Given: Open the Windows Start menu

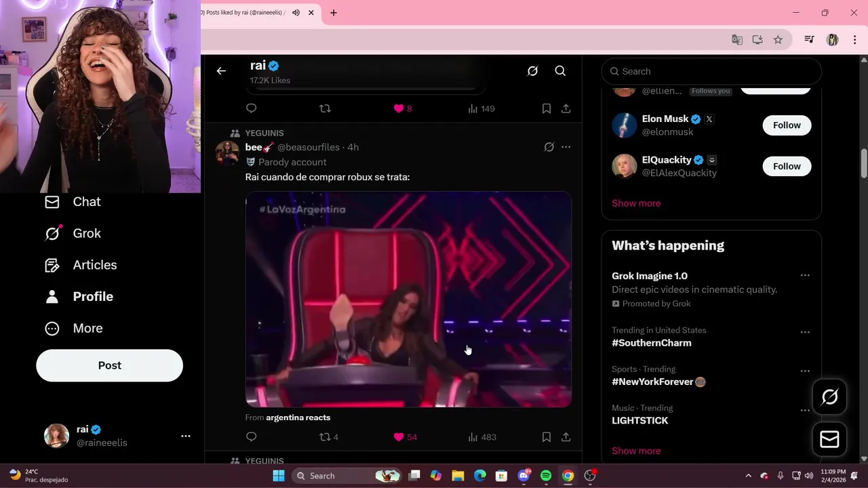Looking at the screenshot, I should (279, 476).
